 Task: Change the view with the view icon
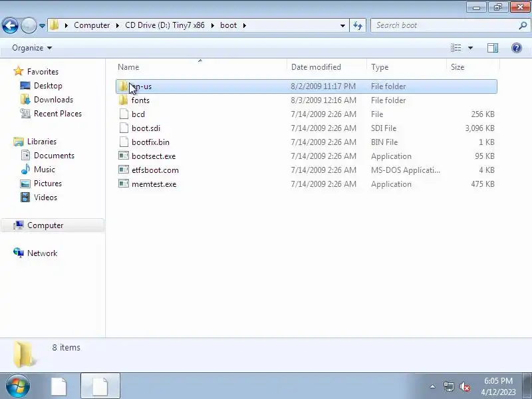click(x=456, y=48)
